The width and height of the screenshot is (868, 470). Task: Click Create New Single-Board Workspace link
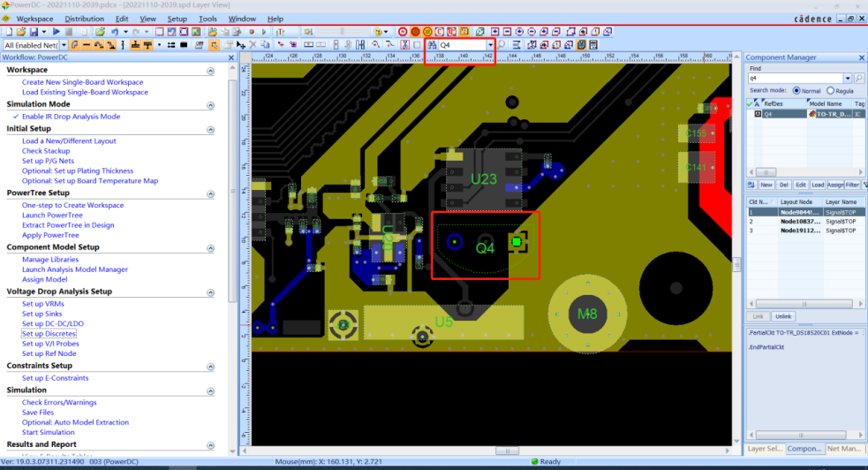pyautogui.click(x=82, y=82)
